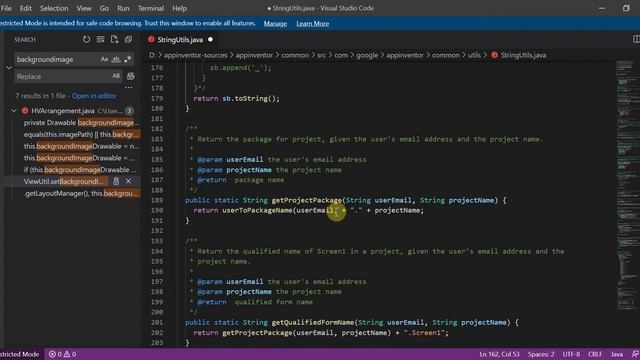Click 'userToPackageName' call on line 190
Viewport: 640px width, 360px height.
(257, 211)
